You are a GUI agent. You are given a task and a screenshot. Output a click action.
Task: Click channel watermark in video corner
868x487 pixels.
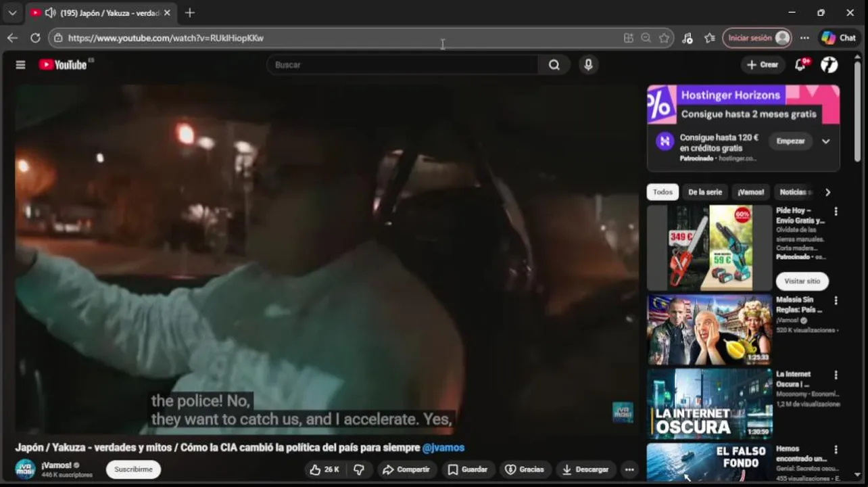point(623,412)
